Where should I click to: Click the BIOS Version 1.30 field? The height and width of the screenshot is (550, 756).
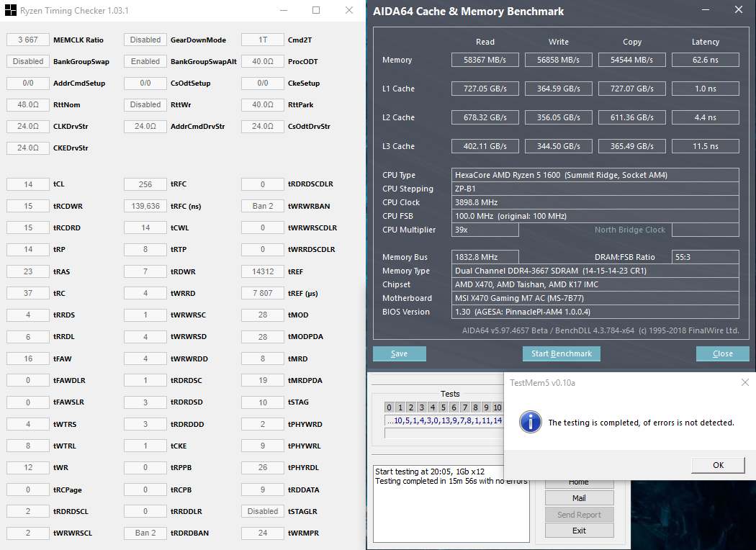click(x=595, y=312)
